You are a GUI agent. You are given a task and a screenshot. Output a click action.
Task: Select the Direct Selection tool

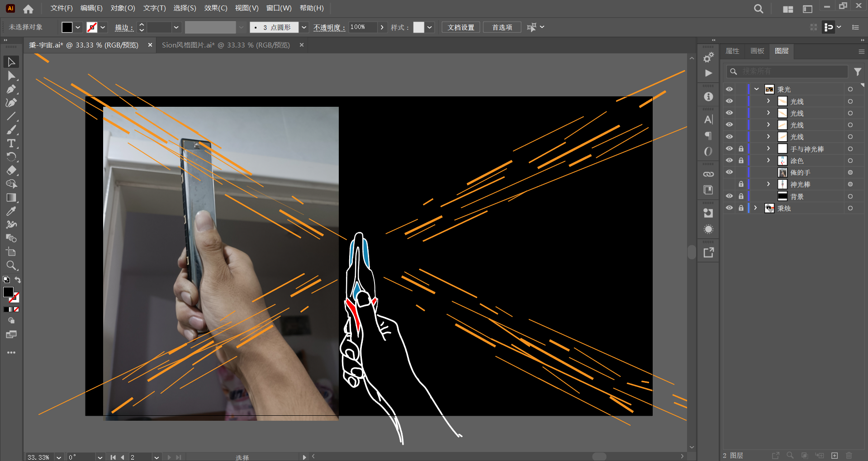click(x=11, y=76)
